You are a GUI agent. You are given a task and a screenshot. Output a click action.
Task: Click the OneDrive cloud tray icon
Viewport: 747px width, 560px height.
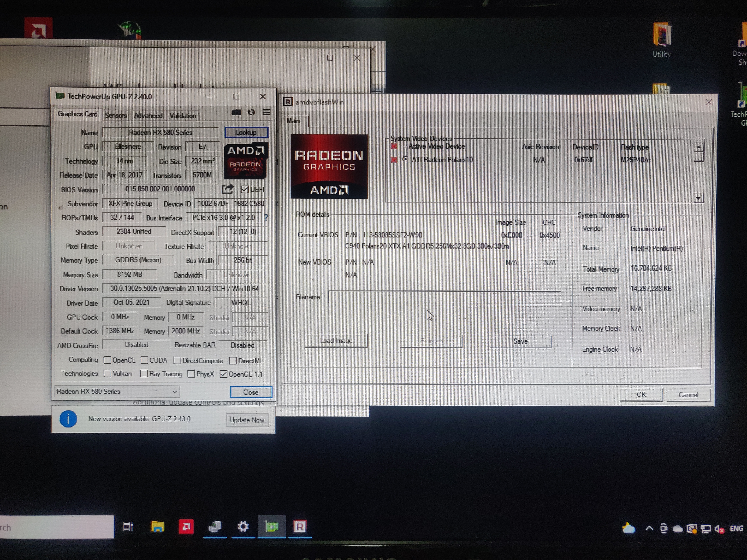coord(677,529)
